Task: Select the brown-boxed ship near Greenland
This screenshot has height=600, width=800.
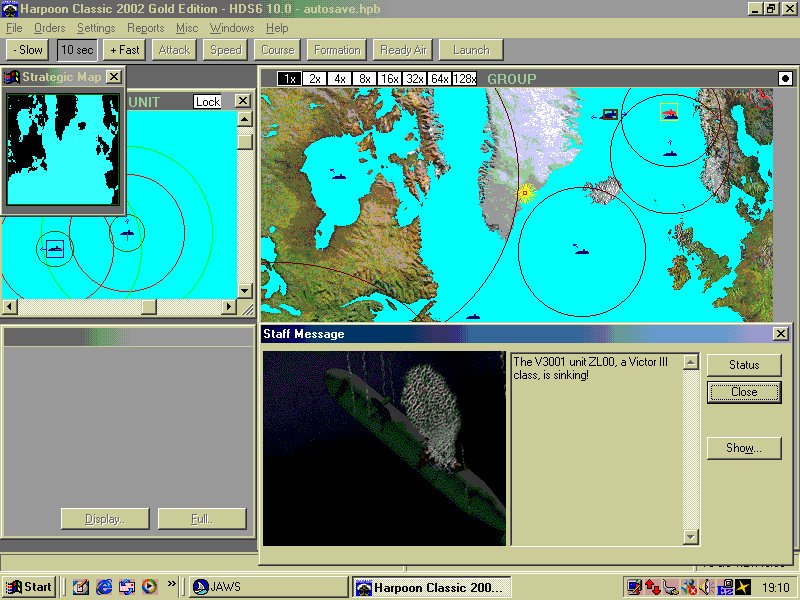Action: tap(611, 114)
